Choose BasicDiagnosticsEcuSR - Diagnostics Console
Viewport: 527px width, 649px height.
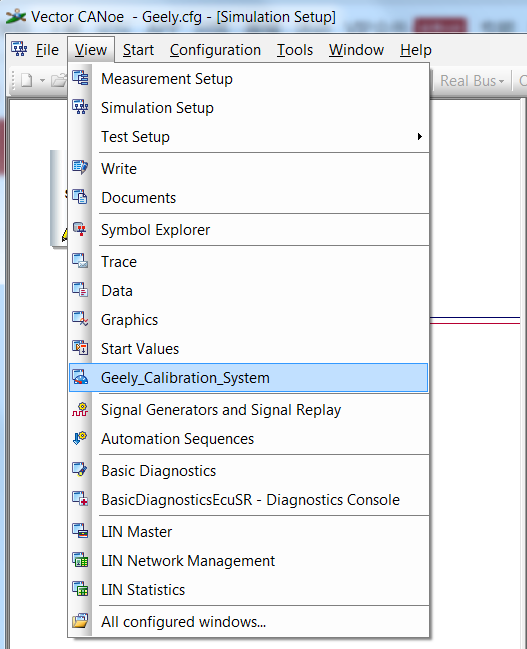click(248, 500)
